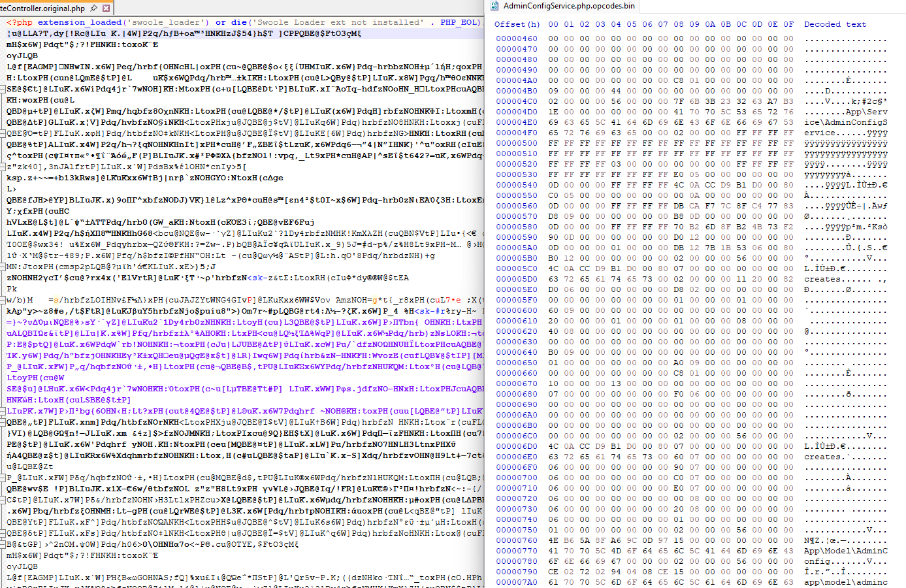906x588 pixels.
Task: Select hex column header 00
Action: point(553,24)
